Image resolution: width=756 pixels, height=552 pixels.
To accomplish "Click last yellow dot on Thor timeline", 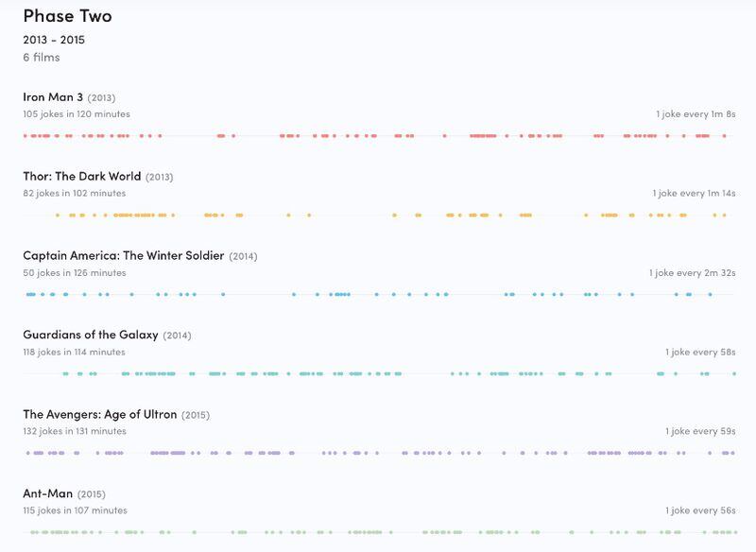I will point(724,215).
